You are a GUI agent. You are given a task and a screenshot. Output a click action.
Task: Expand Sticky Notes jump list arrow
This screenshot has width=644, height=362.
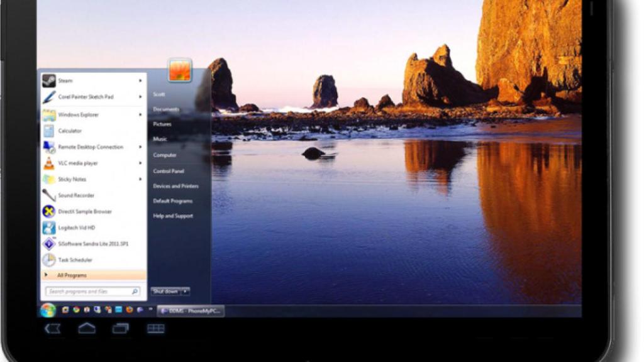pyautogui.click(x=140, y=179)
